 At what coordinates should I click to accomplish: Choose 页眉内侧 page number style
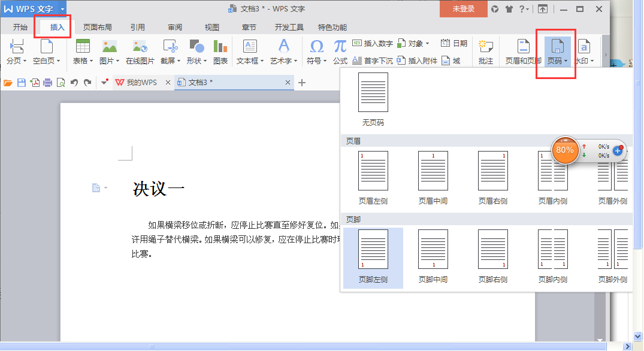point(553,178)
